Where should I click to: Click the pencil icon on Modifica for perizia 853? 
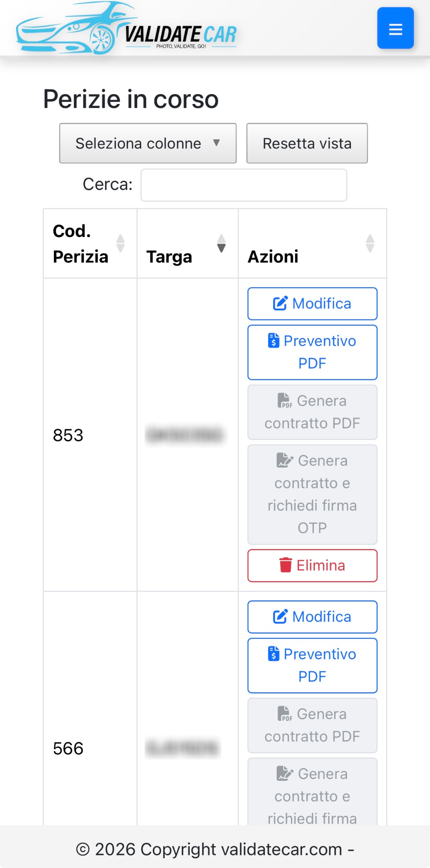[x=280, y=302]
